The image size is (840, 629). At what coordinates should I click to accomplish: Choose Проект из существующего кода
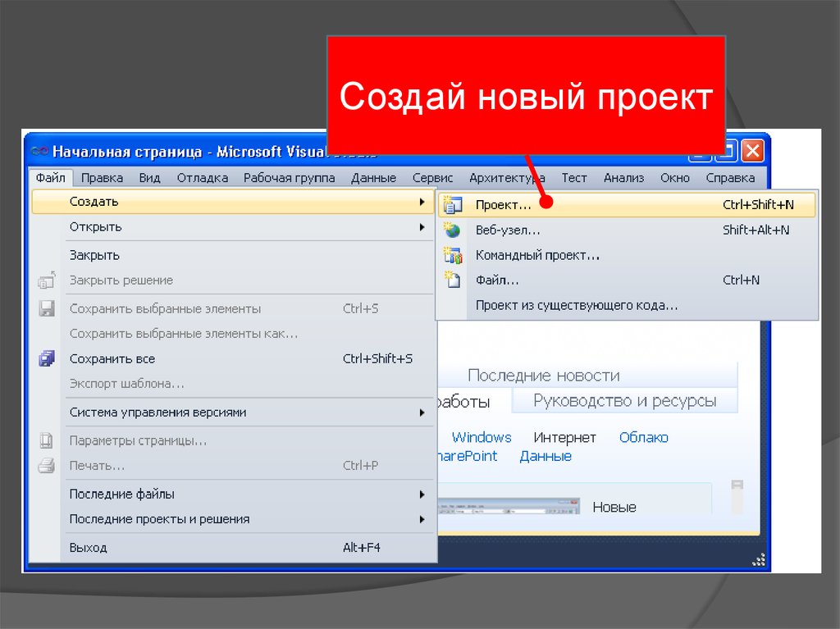coord(577,306)
